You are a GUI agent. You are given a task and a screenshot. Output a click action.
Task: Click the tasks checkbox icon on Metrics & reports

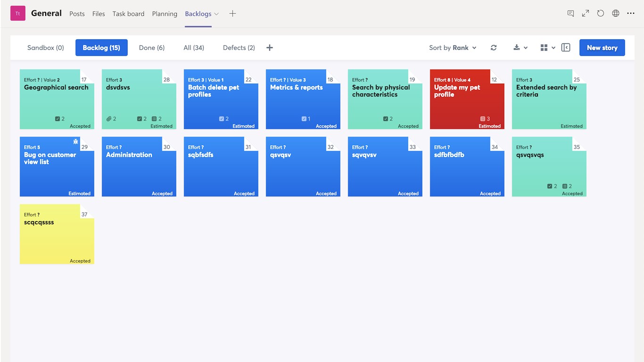[304, 119]
